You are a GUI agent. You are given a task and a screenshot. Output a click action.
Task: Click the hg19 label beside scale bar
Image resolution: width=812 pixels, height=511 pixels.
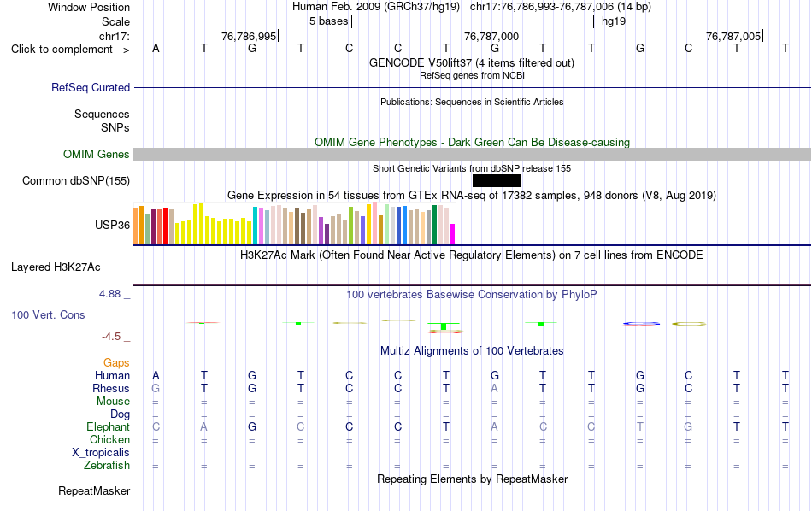click(x=614, y=21)
